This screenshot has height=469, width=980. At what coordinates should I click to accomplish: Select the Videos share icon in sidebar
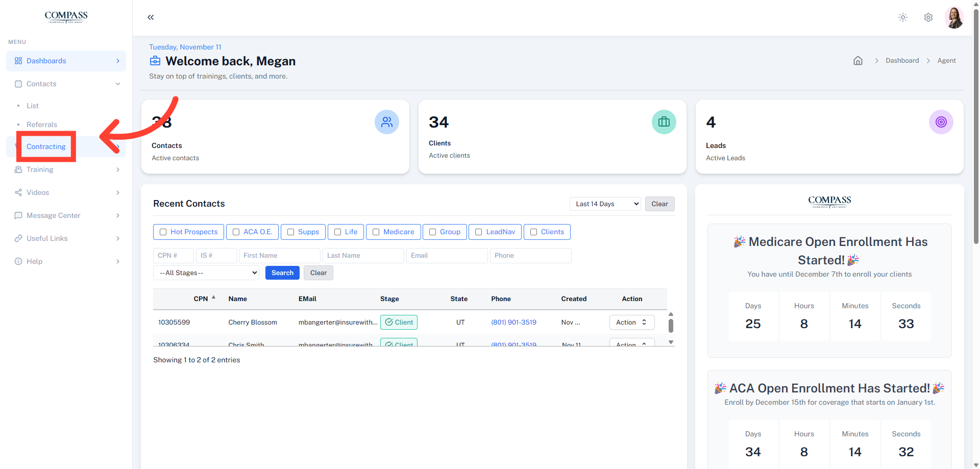[x=18, y=192]
